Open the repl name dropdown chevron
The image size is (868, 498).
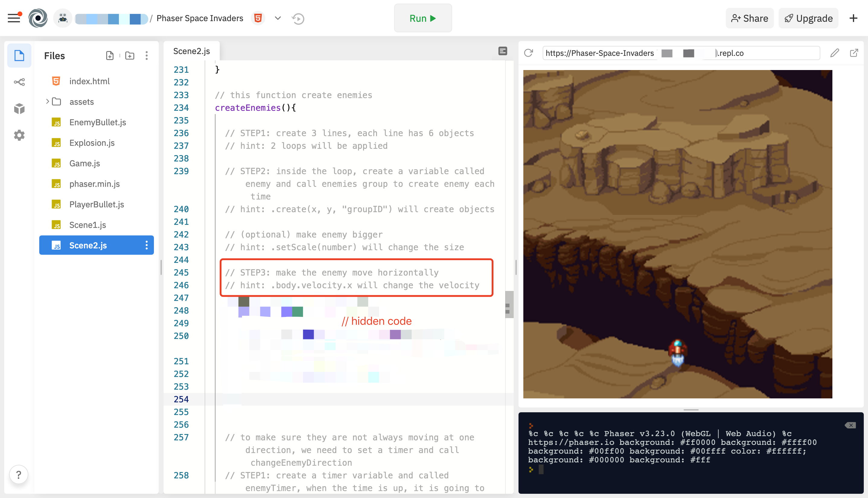click(278, 18)
